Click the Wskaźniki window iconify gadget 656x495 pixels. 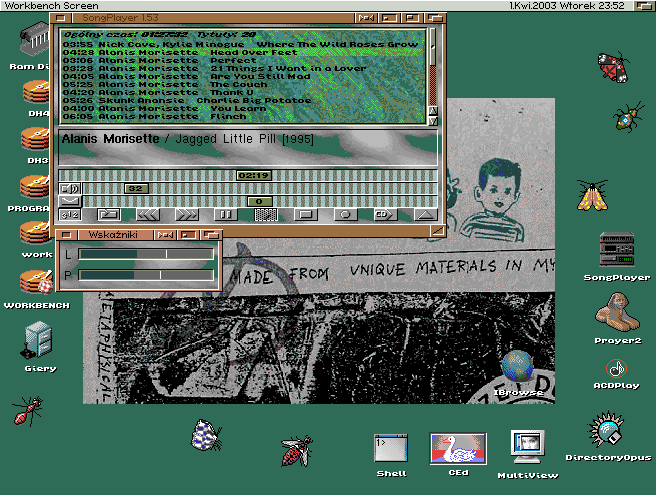pos(165,235)
